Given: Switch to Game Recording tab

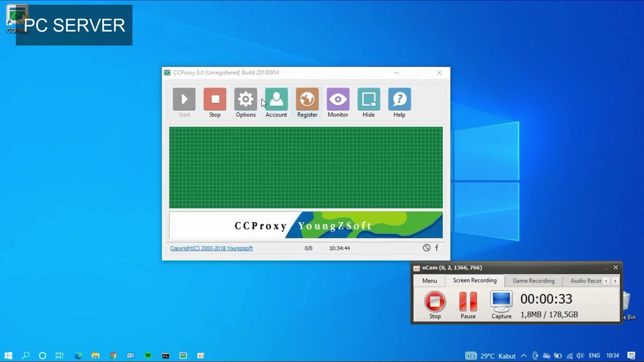Looking at the screenshot, I should click(533, 281).
